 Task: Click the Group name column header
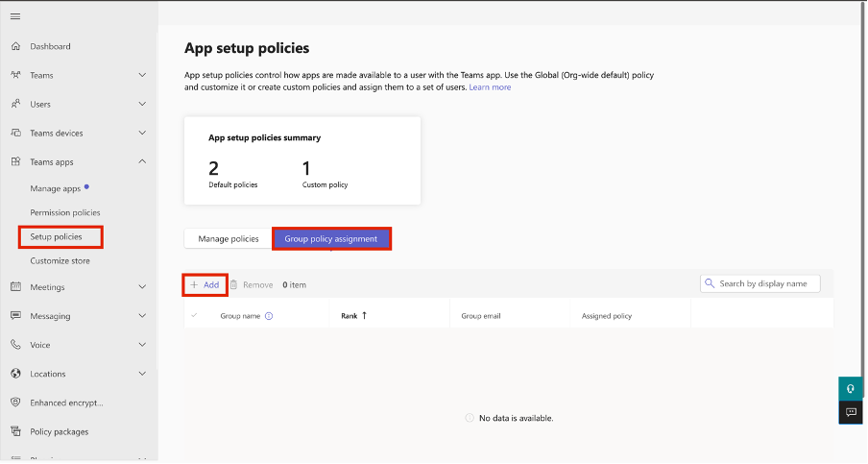pyautogui.click(x=240, y=316)
